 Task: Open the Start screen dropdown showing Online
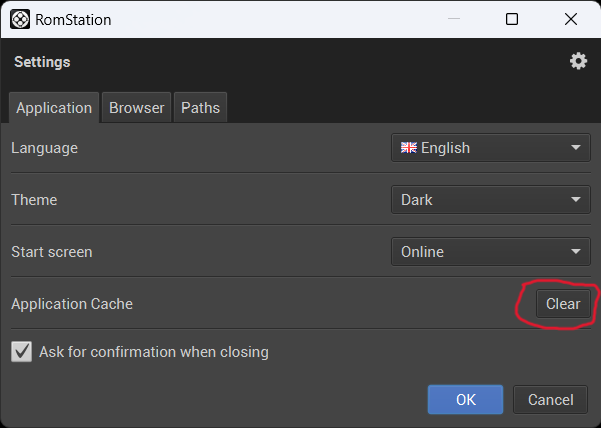(x=491, y=252)
